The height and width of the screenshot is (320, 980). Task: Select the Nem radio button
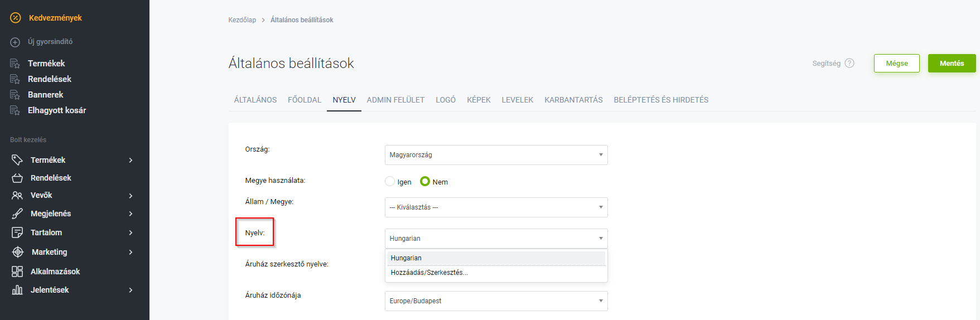click(425, 181)
